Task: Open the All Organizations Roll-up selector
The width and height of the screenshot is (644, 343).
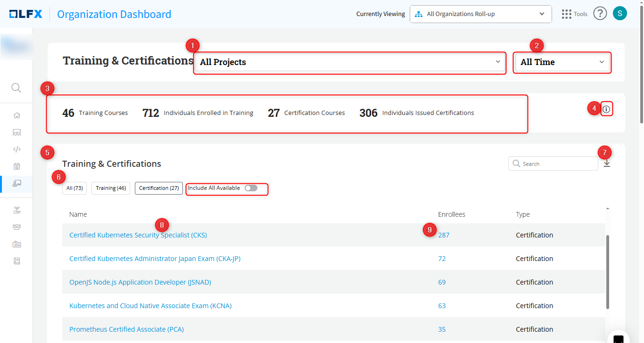Action: (x=480, y=14)
